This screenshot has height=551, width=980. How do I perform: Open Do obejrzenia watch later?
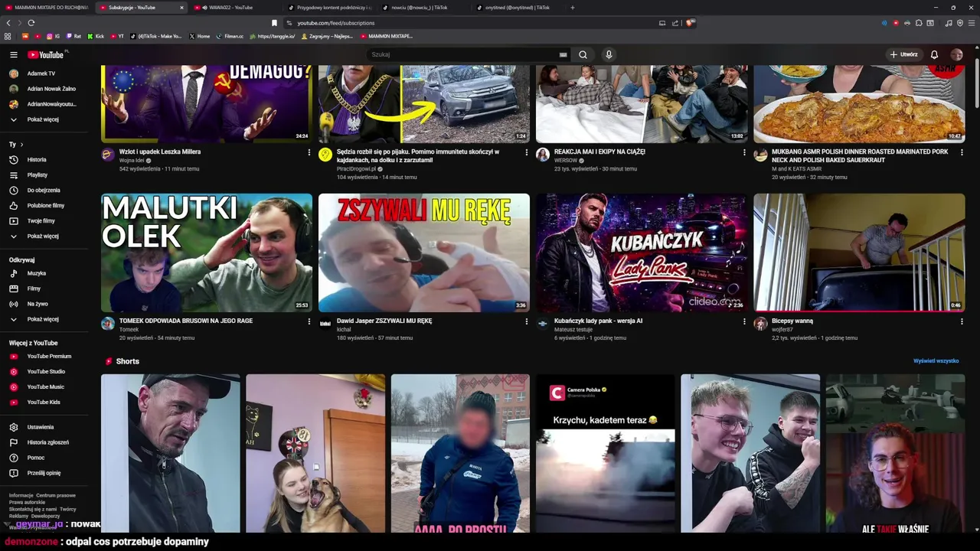pyautogui.click(x=46, y=191)
